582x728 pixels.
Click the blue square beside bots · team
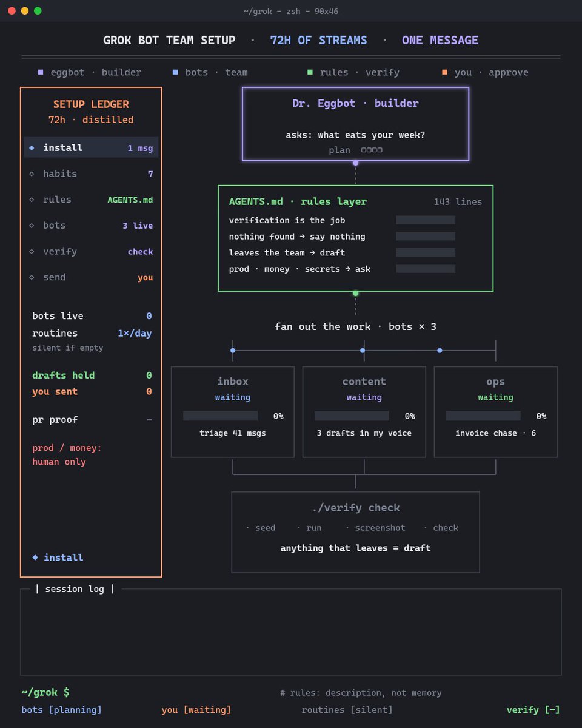175,72
